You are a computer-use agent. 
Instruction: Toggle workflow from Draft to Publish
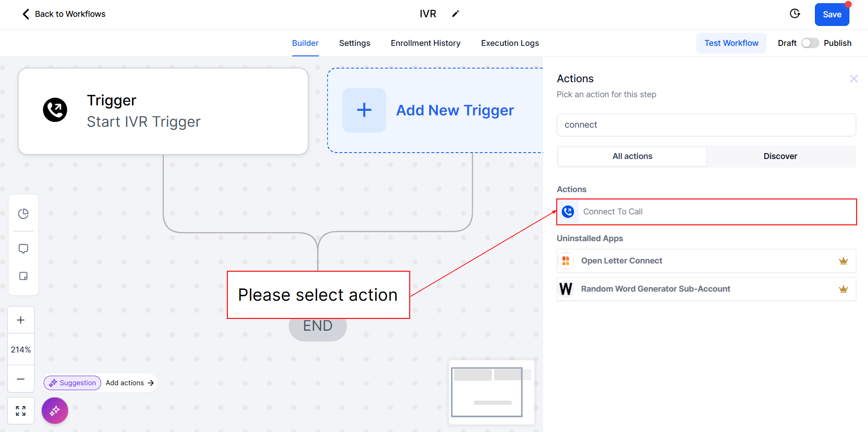click(810, 43)
